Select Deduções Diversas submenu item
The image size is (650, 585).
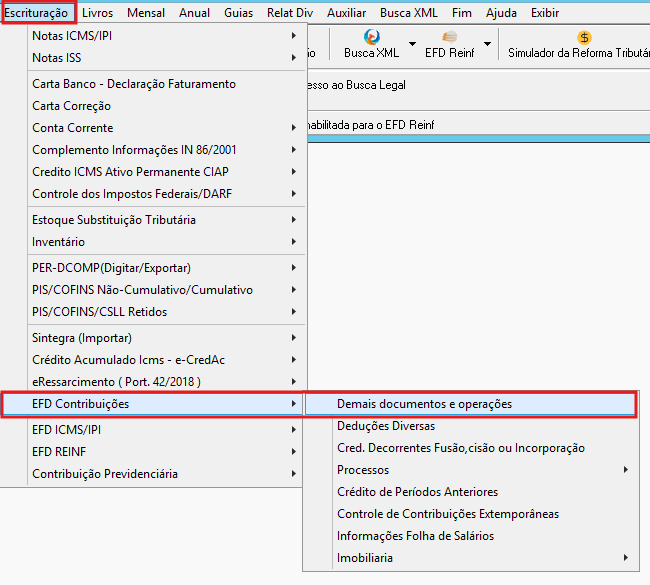pyautogui.click(x=470, y=426)
